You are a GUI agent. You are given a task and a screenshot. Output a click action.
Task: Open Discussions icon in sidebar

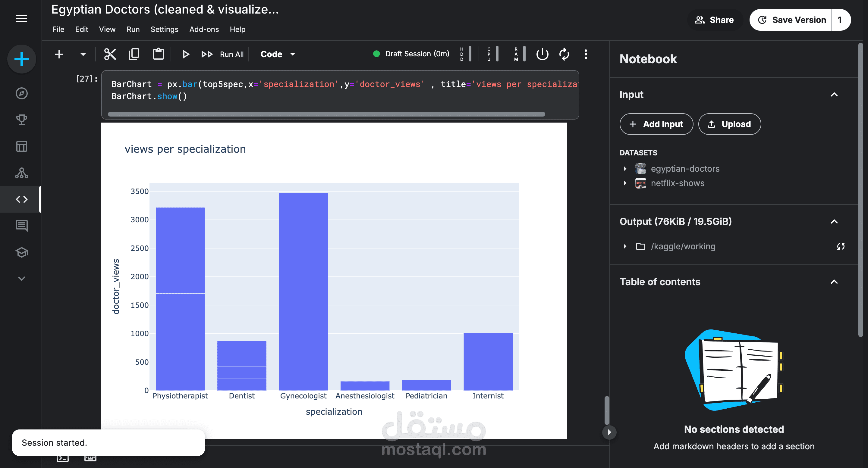[x=22, y=226]
